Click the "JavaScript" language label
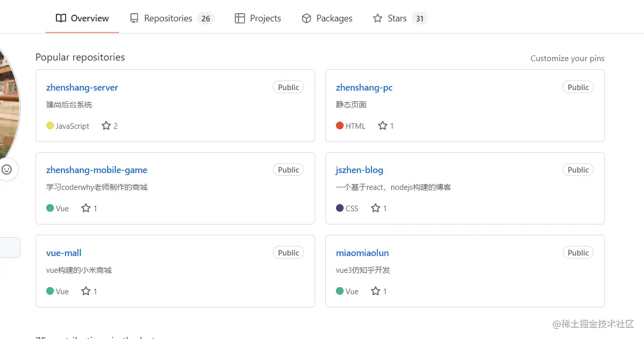 [x=73, y=126]
